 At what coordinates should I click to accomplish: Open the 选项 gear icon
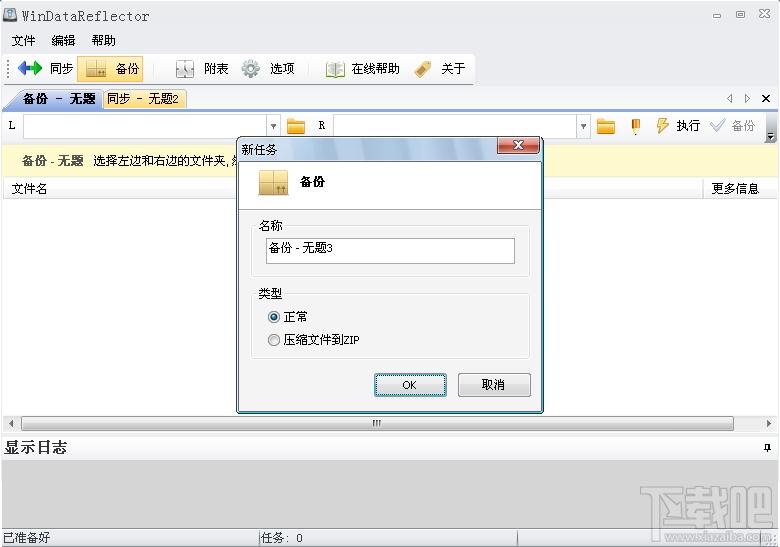251,69
